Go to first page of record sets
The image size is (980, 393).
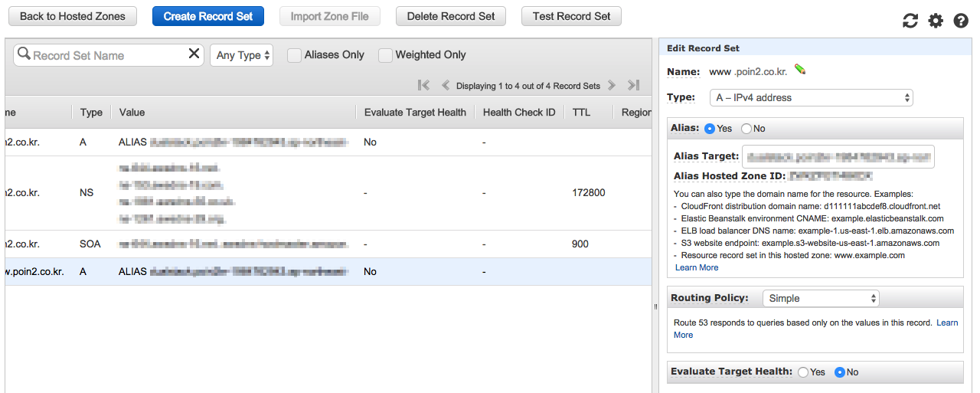tap(423, 86)
